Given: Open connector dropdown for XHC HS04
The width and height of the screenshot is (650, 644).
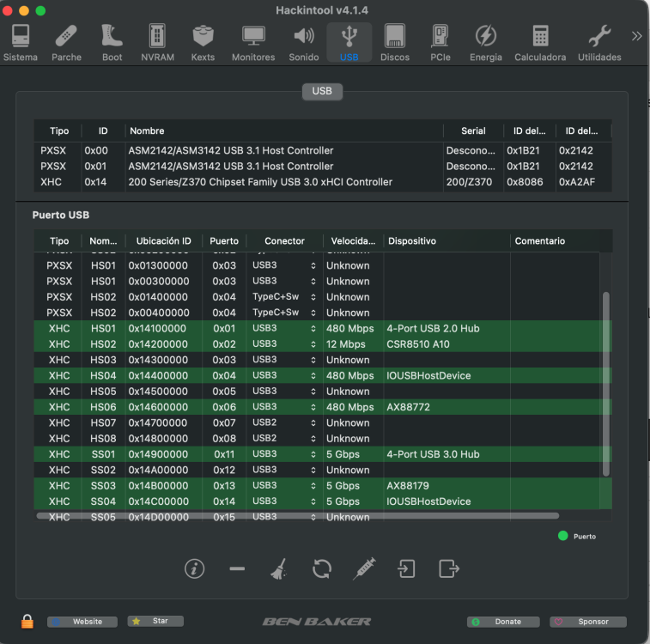Looking at the screenshot, I should 284,375.
